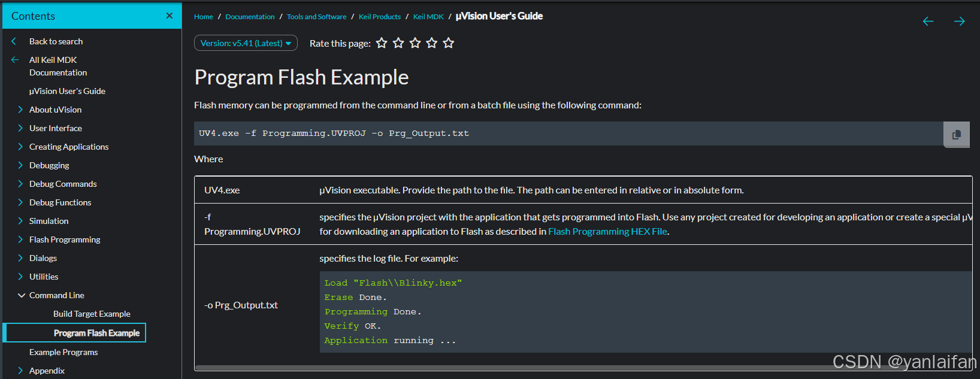The image size is (980, 379).
Task: Copy the UV4.exe command to clipboard
Action: pyautogui.click(x=956, y=134)
